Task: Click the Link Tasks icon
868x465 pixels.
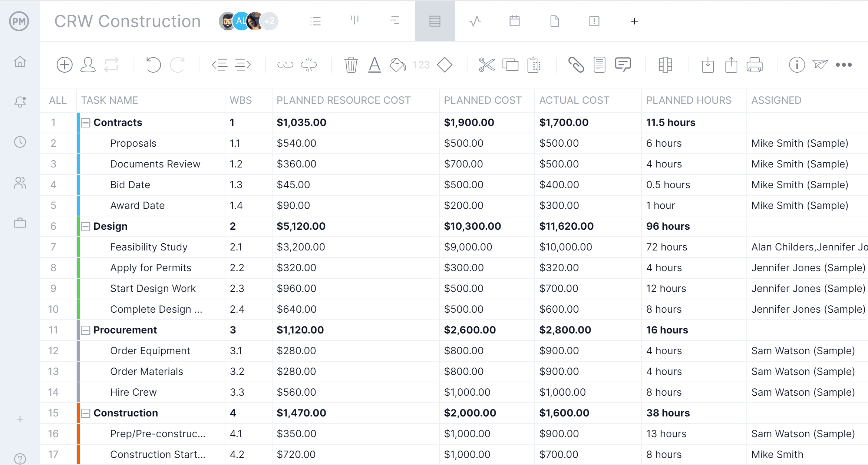Action: coord(285,64)
